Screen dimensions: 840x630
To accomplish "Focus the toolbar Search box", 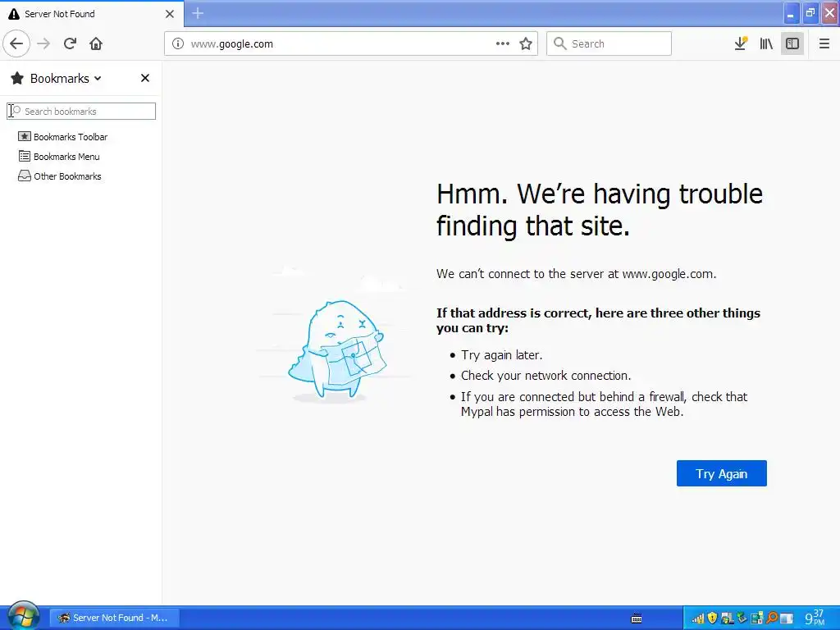I will point(609,43).
